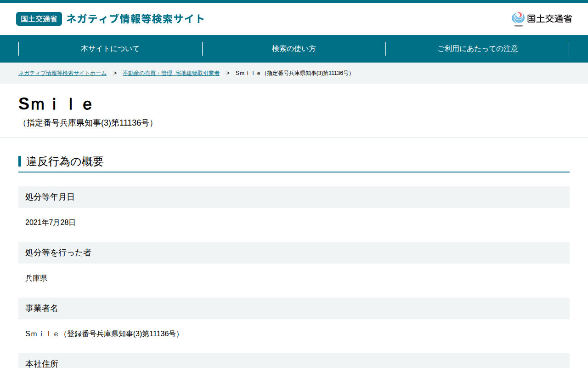Click the date 2021年7月28日
This screenshot has width=588, height=368.
pyautogui.click(x=51, y=223)
